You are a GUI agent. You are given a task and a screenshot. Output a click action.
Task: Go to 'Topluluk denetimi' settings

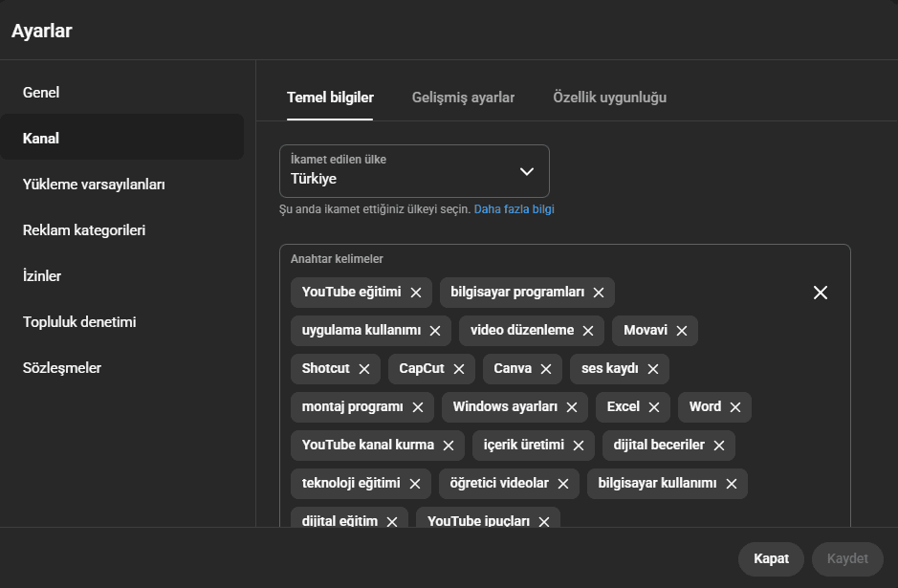[79, 322]
